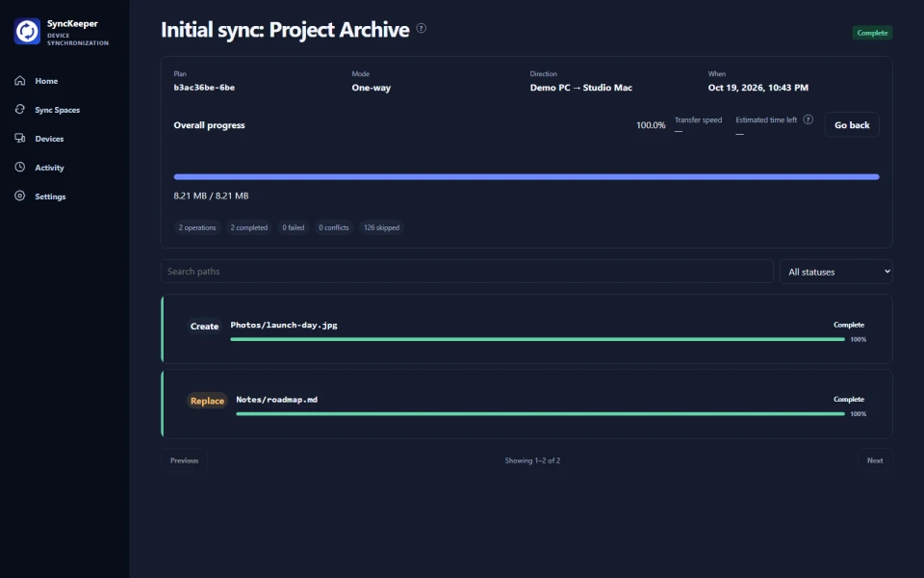Click the Replace tag on roadmap.md

208,401
